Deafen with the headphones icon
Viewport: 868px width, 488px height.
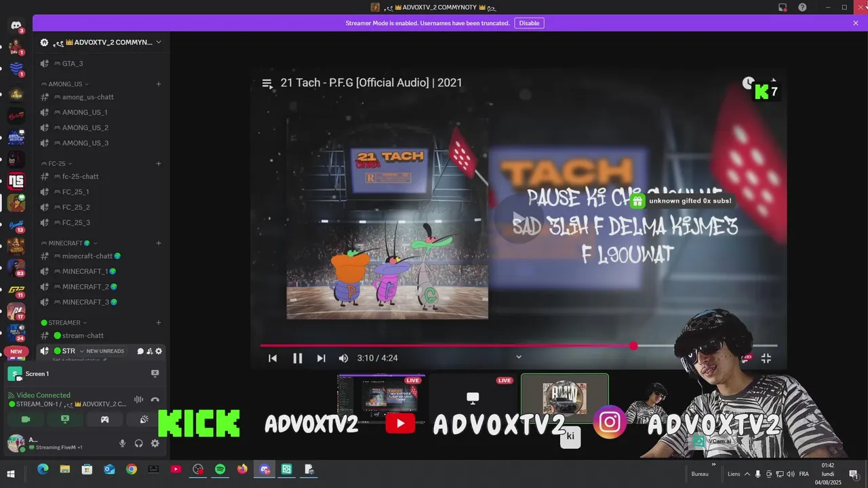pyautogui.click(x=139, y=443)
